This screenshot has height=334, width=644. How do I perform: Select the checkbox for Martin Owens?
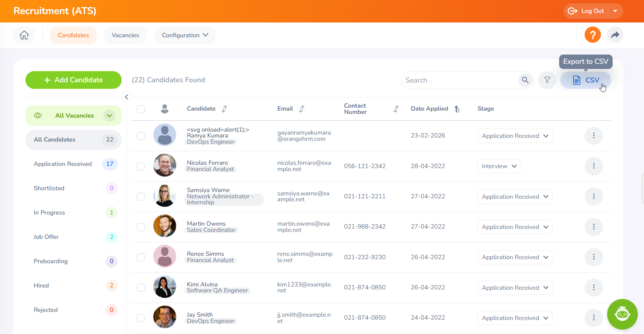coord(141,227)
